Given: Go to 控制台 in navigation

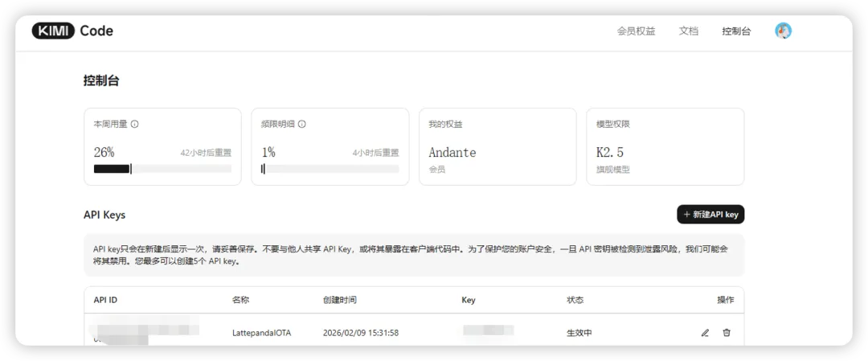Looking at the screenshot, I should click(x=736, y=31).
